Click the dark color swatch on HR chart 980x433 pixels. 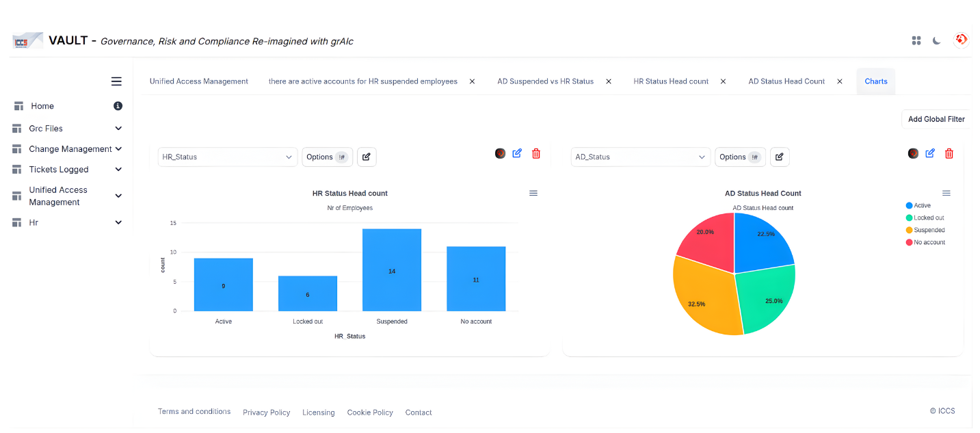click(x=500, y=153)
